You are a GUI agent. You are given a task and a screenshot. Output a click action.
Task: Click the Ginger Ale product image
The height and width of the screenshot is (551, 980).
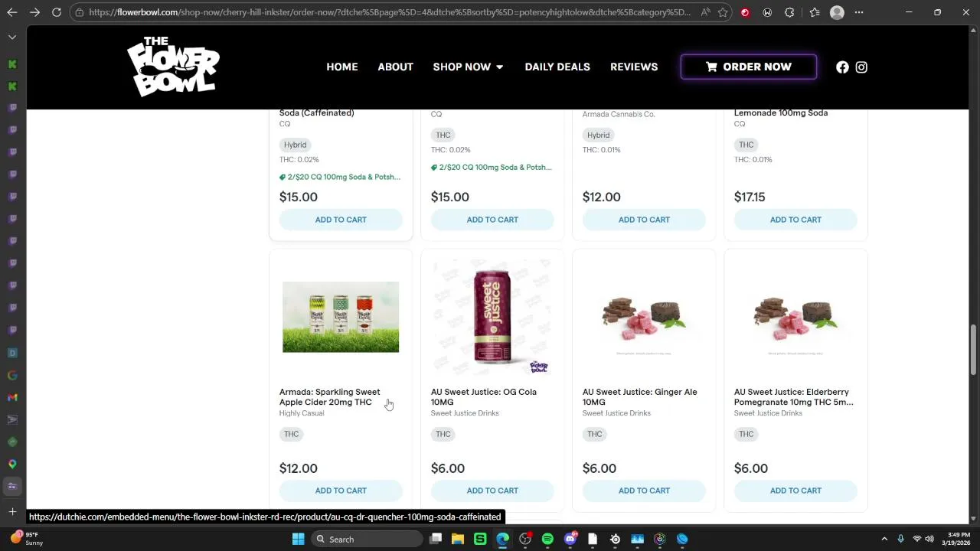[644, 317]
